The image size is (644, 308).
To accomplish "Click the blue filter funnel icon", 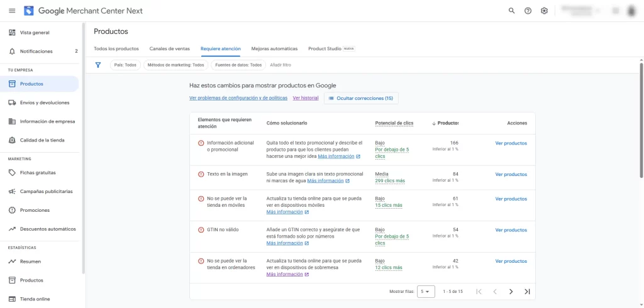I will [97, 65].
